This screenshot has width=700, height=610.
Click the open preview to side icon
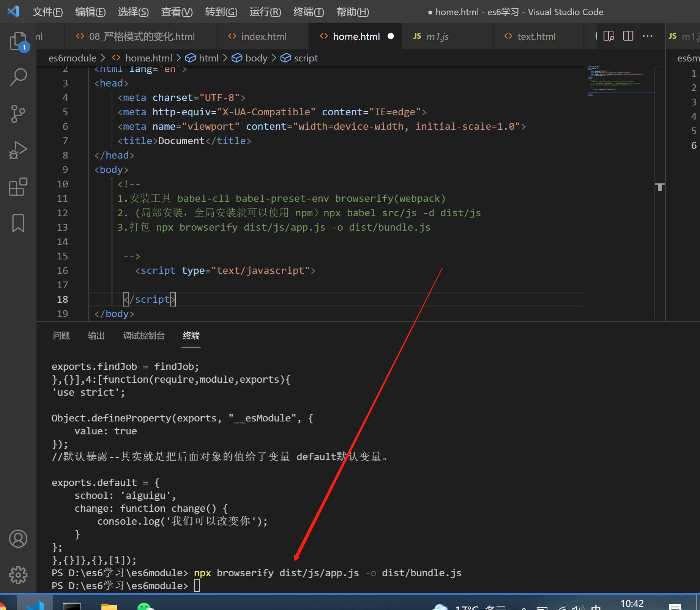(609, 36)
